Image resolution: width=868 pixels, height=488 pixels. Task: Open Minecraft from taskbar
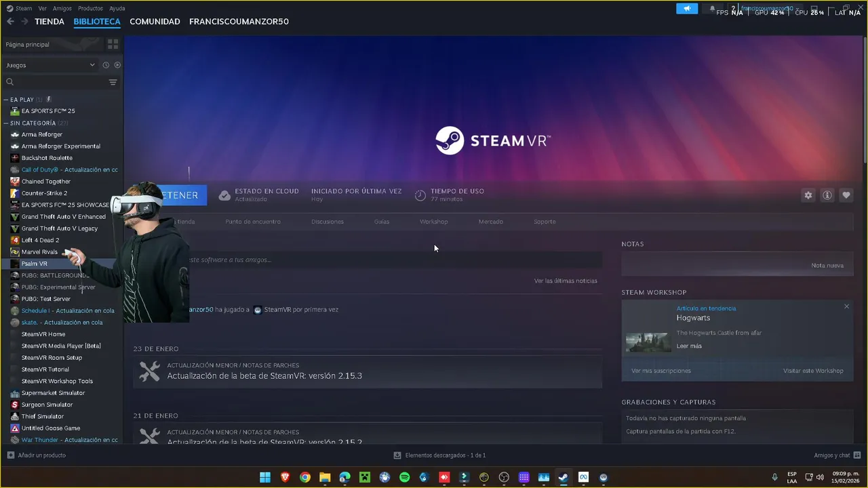tap(365, 477)
